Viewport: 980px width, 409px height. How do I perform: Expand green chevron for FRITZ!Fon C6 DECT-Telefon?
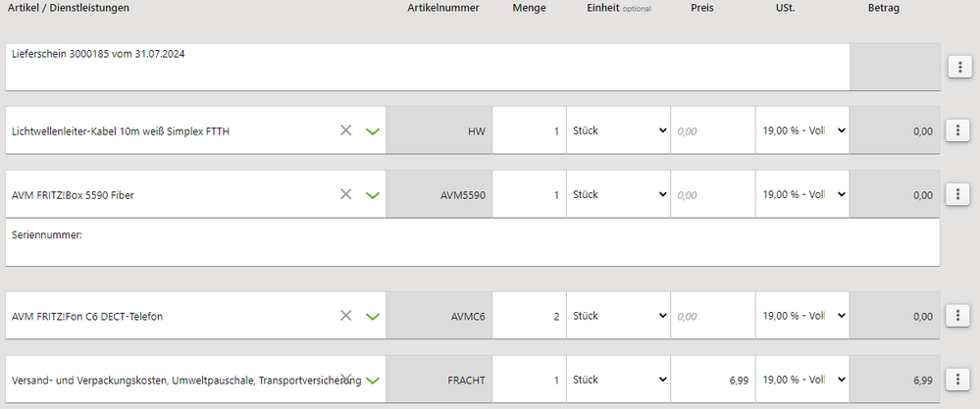point(373,316)
